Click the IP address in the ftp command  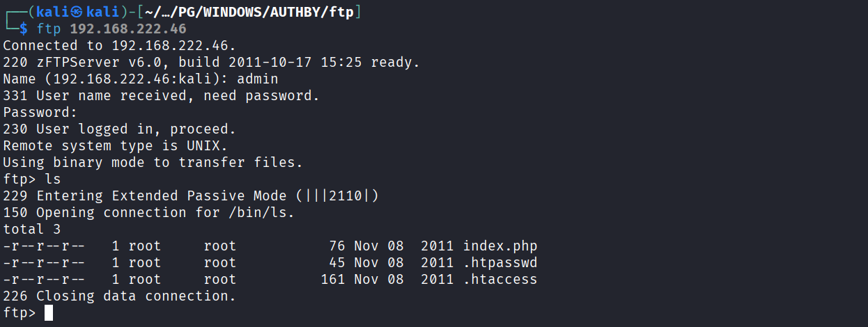(x=128, y=29)
